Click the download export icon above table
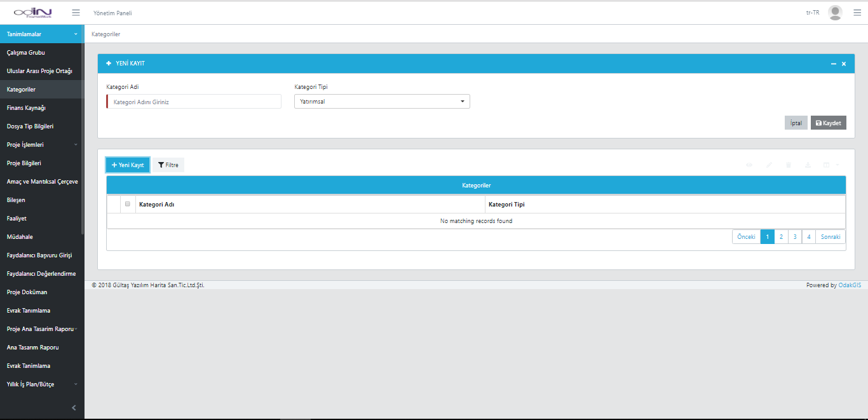868x420 pixels. pos(808,165)
